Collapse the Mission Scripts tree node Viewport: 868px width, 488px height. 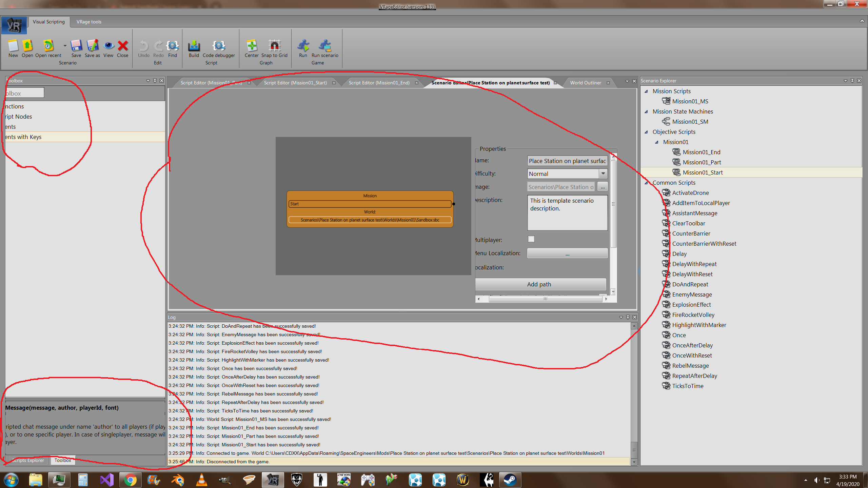click(x=646, y=91)
